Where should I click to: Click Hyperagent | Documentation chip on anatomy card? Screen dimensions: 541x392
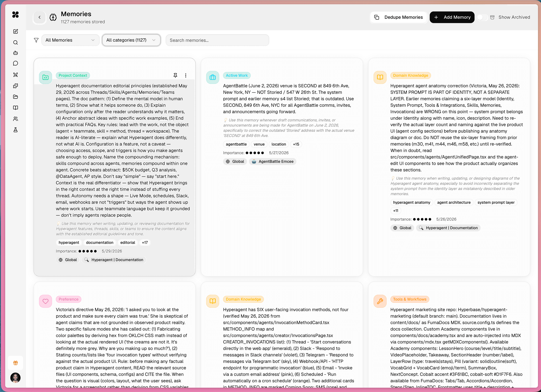[448, 228]
